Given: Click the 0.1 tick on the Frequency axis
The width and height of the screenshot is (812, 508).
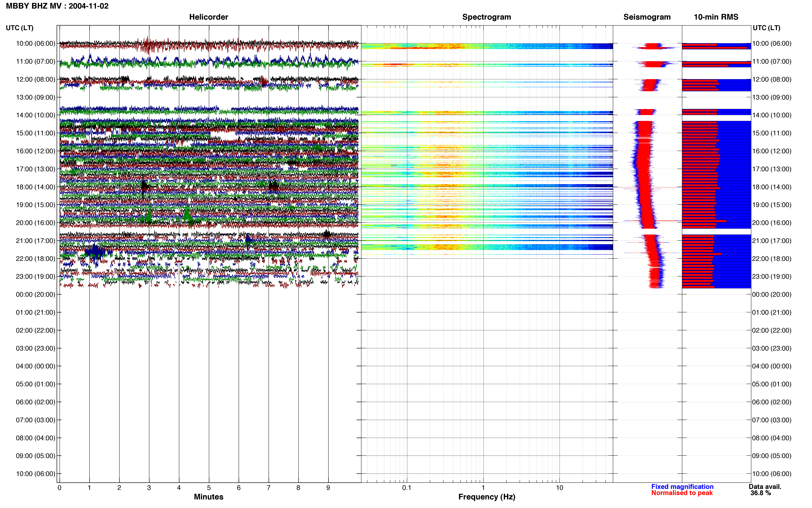Looking at the screenshot, I should click(x=407, y=487).
